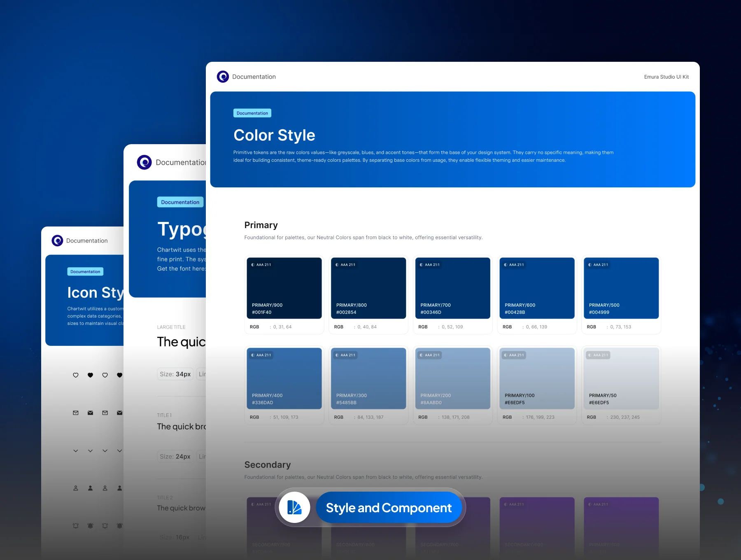
Task: Click the logo in the Color Style window header
Action: (223, 77)
